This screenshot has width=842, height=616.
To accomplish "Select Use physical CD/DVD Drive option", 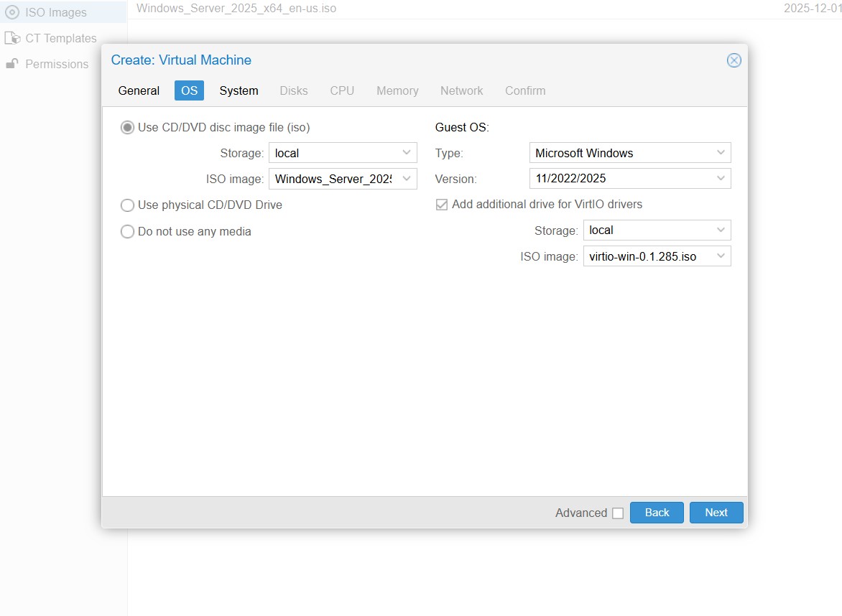I will [x=127, y=205].
